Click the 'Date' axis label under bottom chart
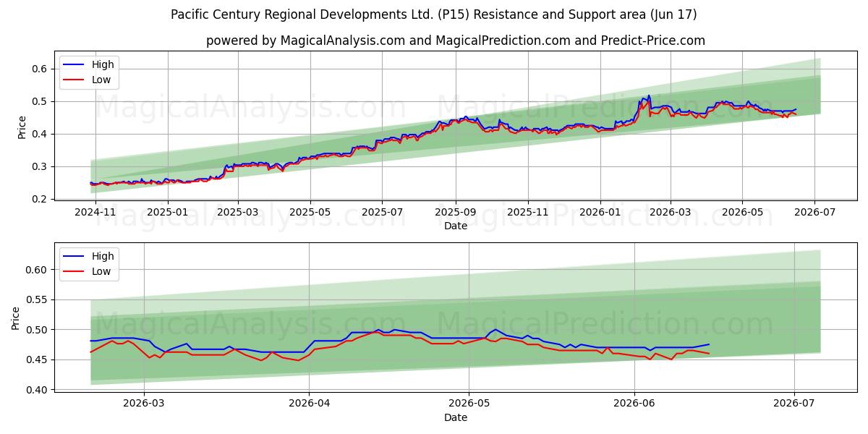Image resolution: width=868 pixels, height=434 pixels. point(456,417)
